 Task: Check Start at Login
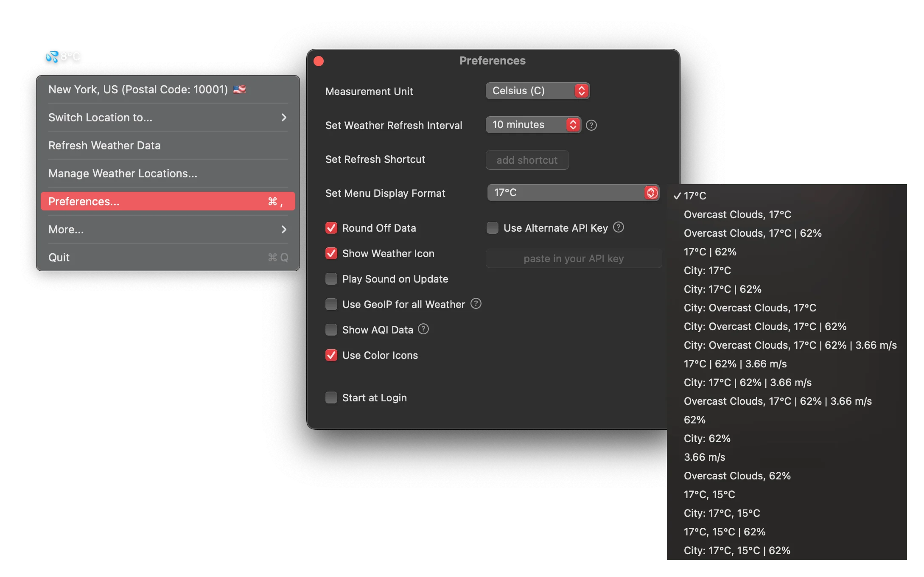tap(331, 398)
